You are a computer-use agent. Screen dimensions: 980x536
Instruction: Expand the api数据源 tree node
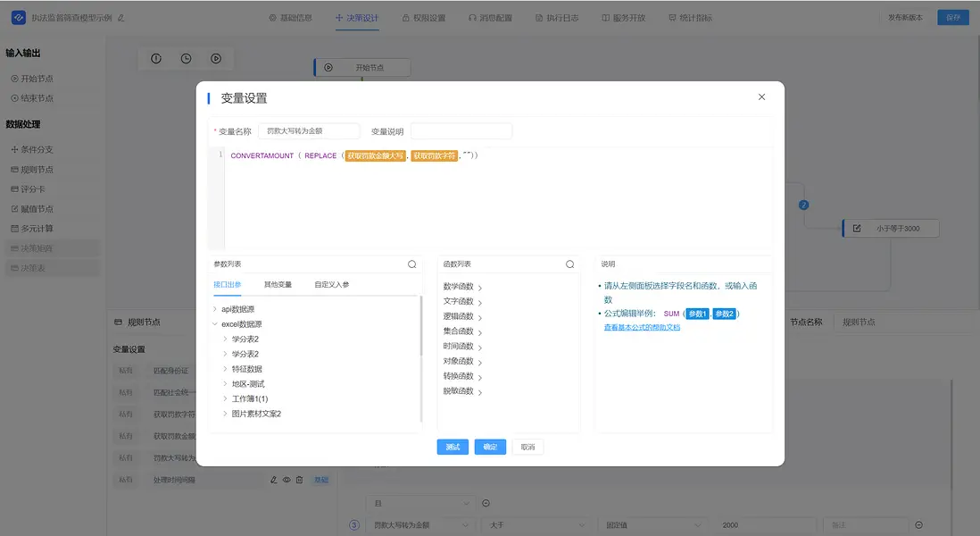[214, 309]
